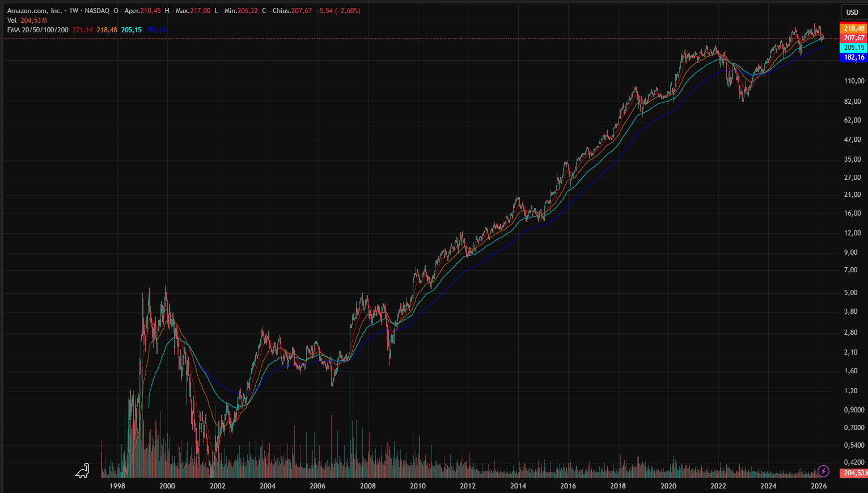Click the 204,53M volume value in the legend
Viewport: 868px width, 493px height.
pos(34,20)
